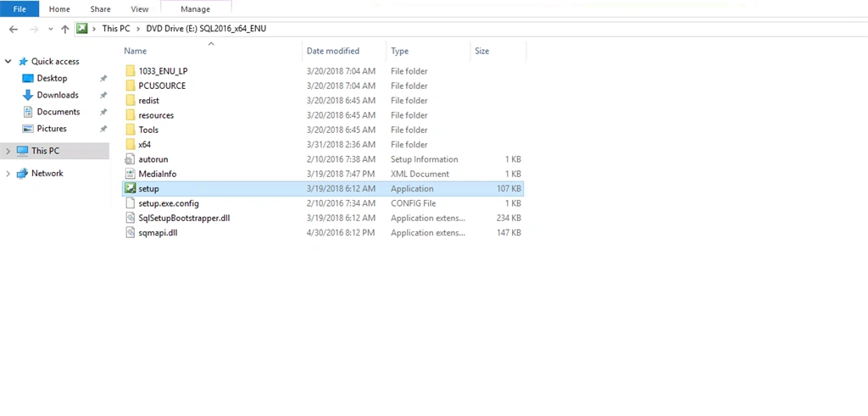Viewport: 868px width, 416px height.
Task: Open Documents in Quick access
Action: (x=58, y=111)
